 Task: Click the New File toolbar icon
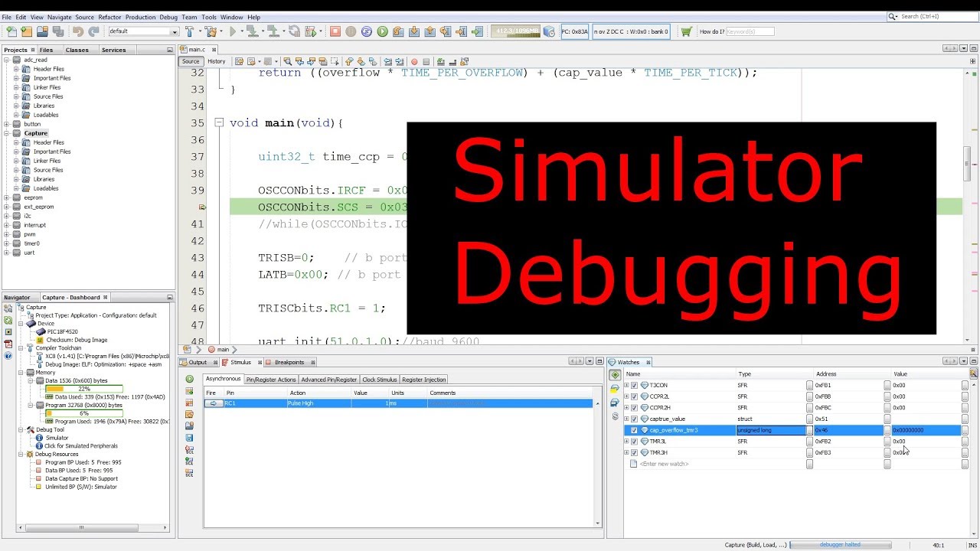pyautogui.click(x=11, y=31)
